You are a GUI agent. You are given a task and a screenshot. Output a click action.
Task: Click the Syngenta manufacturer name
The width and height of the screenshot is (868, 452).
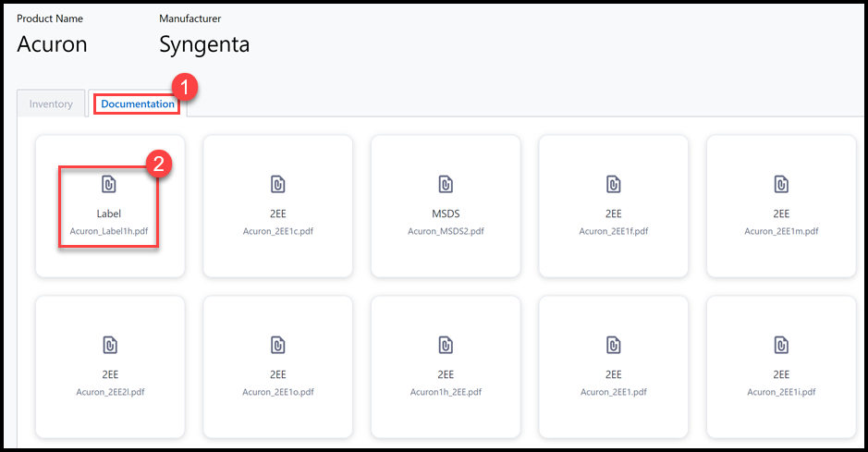204,43
